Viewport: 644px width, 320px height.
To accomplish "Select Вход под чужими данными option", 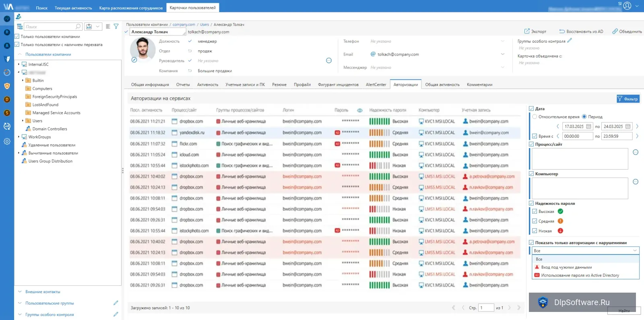I will point(585,267).
